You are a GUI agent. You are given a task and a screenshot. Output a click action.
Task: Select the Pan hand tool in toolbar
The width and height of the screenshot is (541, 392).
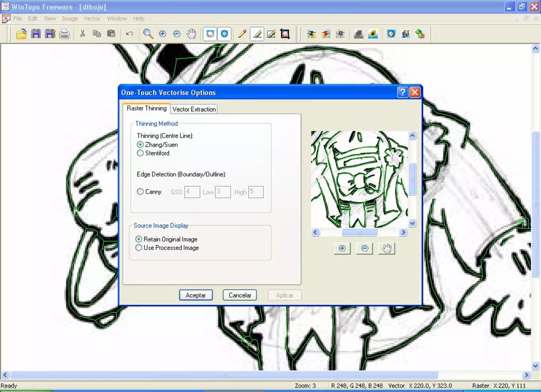[x=191, y=34]
